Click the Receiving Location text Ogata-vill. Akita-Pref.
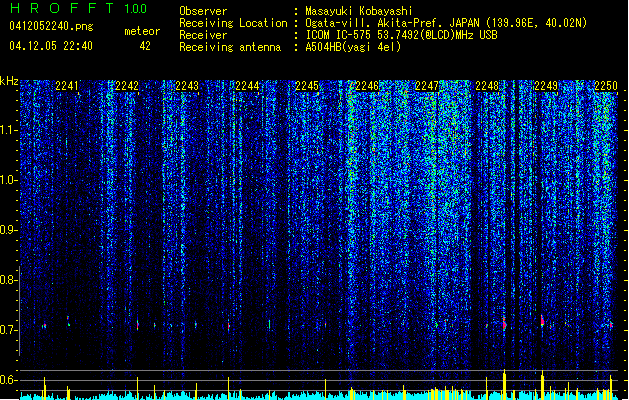This screenshot has width=629, height=400. 375,23
